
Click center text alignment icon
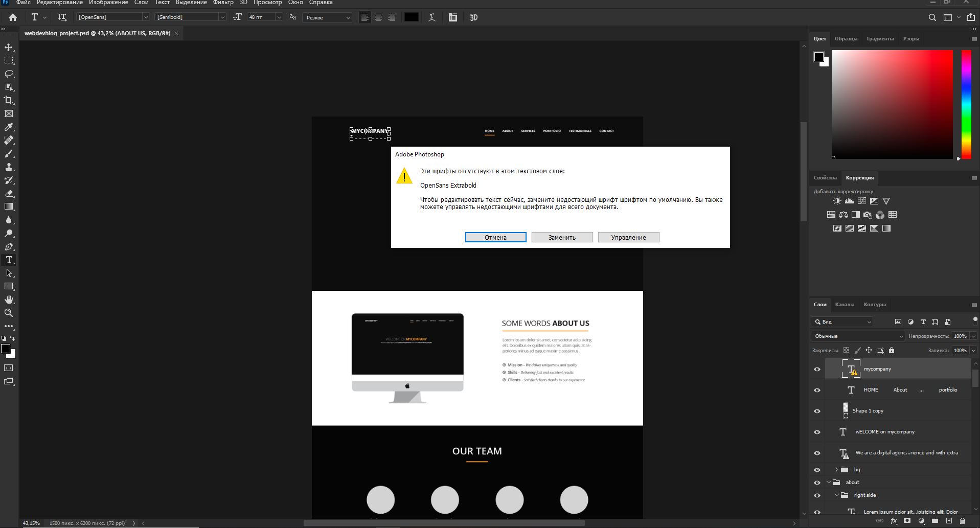[x=378, y=17]
